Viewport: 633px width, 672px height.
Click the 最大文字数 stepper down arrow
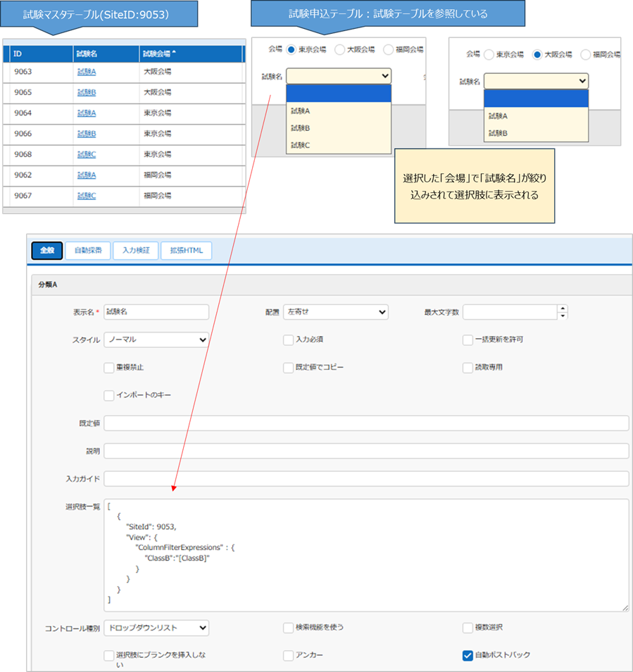point(562,316)
